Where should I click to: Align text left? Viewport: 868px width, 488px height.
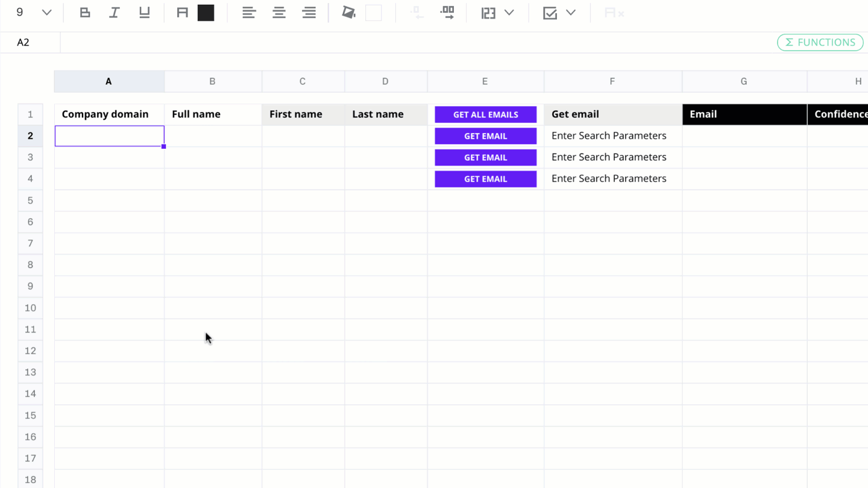(x=249, y=13)
